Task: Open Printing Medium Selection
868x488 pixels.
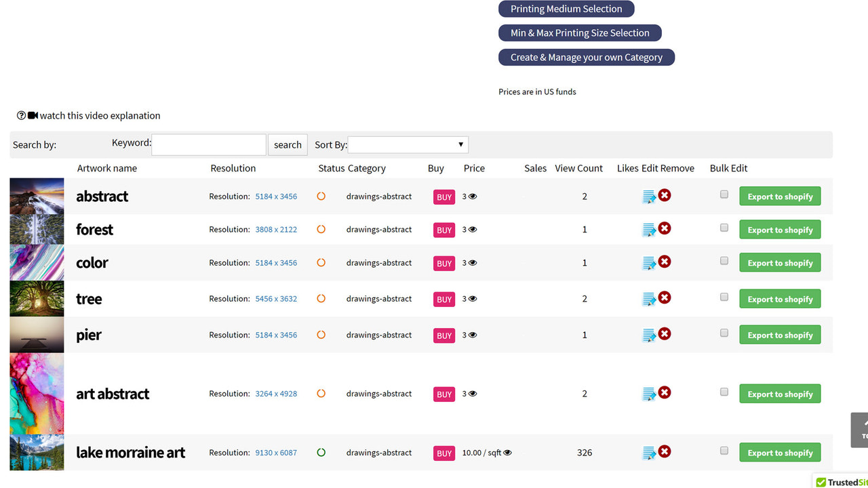Action: 566,9
